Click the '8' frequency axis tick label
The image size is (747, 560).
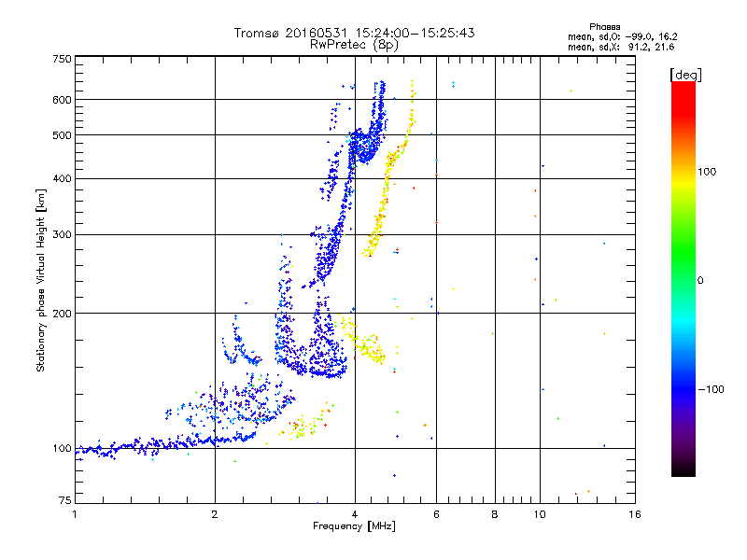coord(495,514)
